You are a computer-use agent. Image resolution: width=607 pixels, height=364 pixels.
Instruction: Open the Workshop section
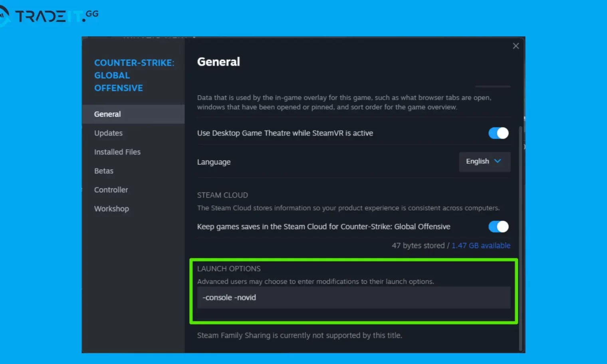(x=111, y=209)
